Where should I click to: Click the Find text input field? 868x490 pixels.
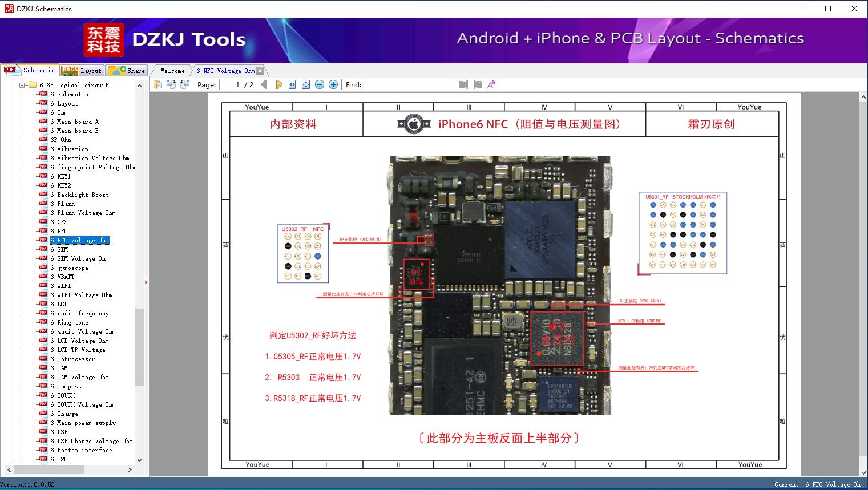point(411,84)
